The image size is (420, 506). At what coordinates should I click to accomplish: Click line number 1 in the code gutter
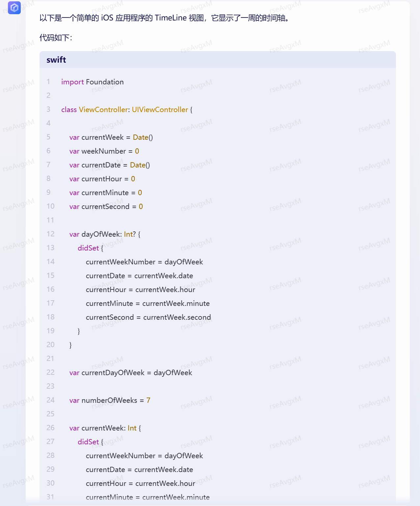tap(48, 81)
